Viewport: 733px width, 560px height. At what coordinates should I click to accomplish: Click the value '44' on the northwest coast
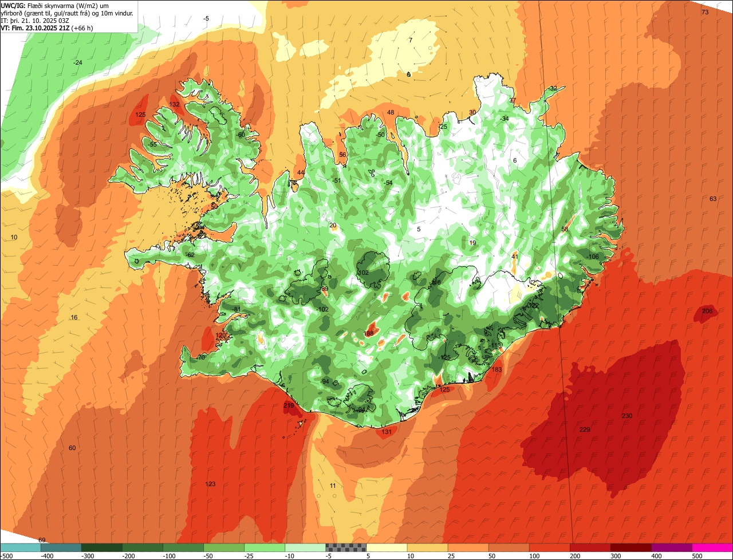301,172
